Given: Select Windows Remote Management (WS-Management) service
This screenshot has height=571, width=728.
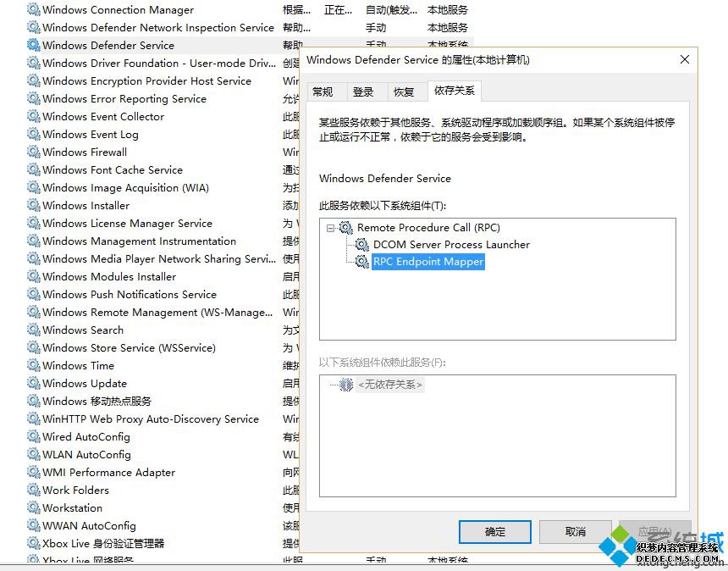Looking at the screenshot, I should [x=157, y=313].
